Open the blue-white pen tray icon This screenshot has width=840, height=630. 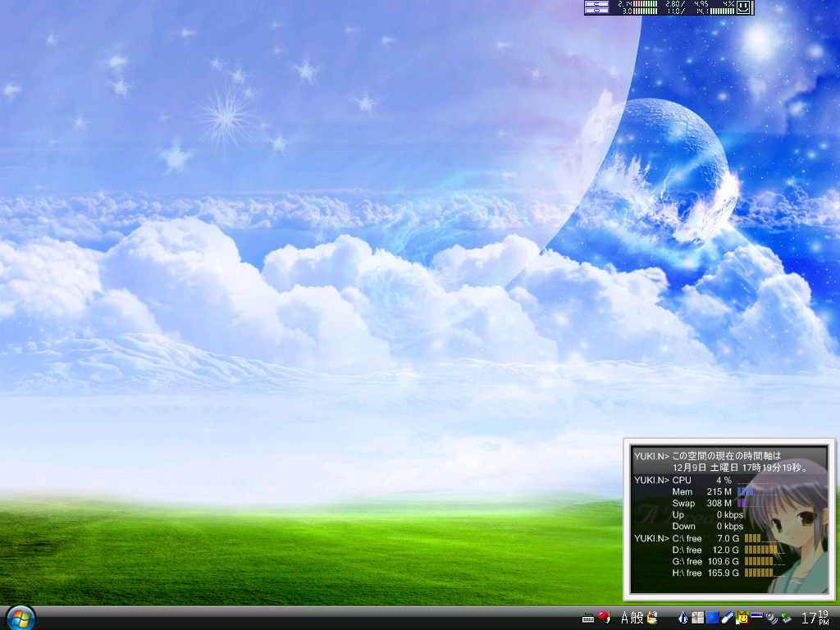(727, 618)
